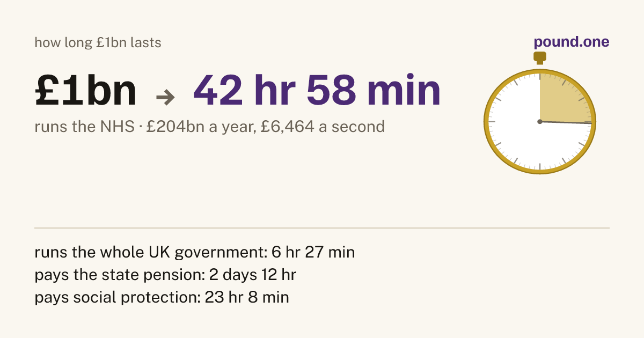Click the shaded gold sector of stopwatch
644x338 pixels.
[x=563, y=99]
